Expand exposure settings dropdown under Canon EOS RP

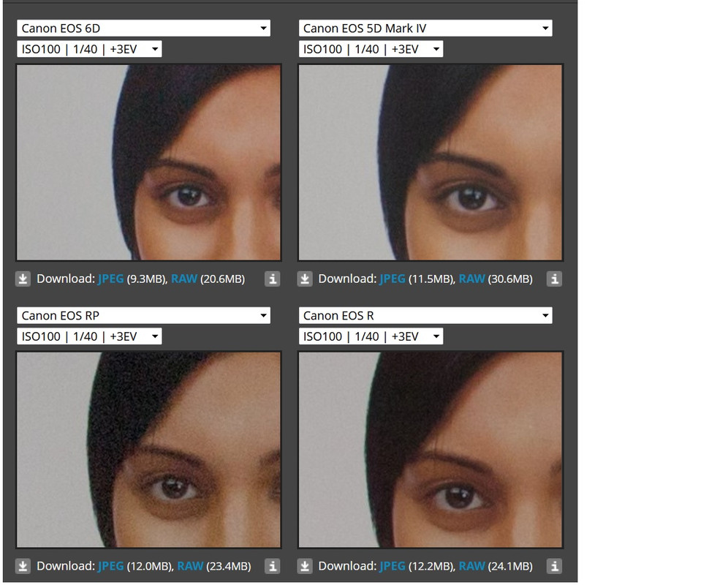89,336
